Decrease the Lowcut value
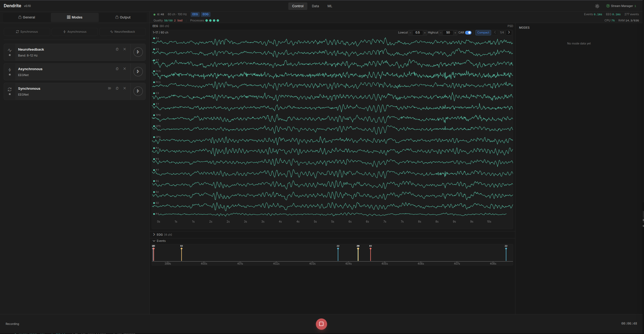The image size is (644, 334). click(x=411, y=33)
